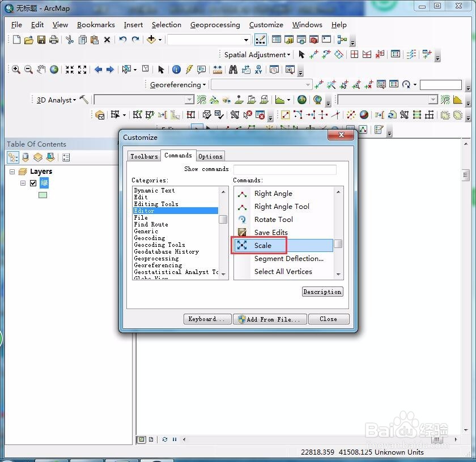The image size is (476, 462).
Task: Click the List By Source icon
Action: tap(26, 157)
